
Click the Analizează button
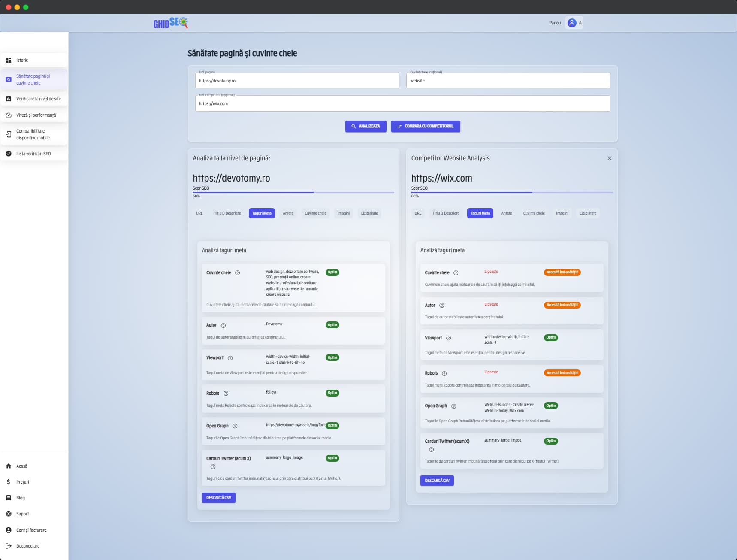coord(365,126)
